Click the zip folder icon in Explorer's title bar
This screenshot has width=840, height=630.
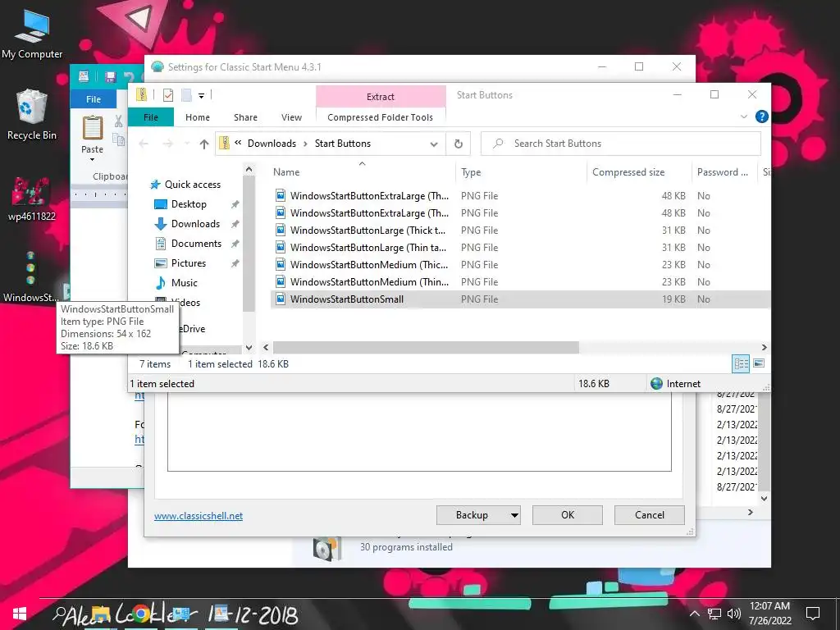coord(141,95)
